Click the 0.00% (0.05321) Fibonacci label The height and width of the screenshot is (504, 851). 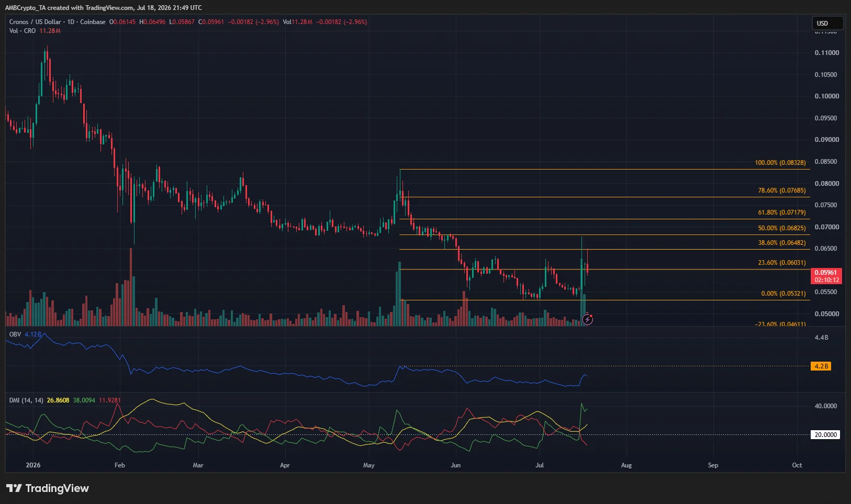tap(783, 294)
